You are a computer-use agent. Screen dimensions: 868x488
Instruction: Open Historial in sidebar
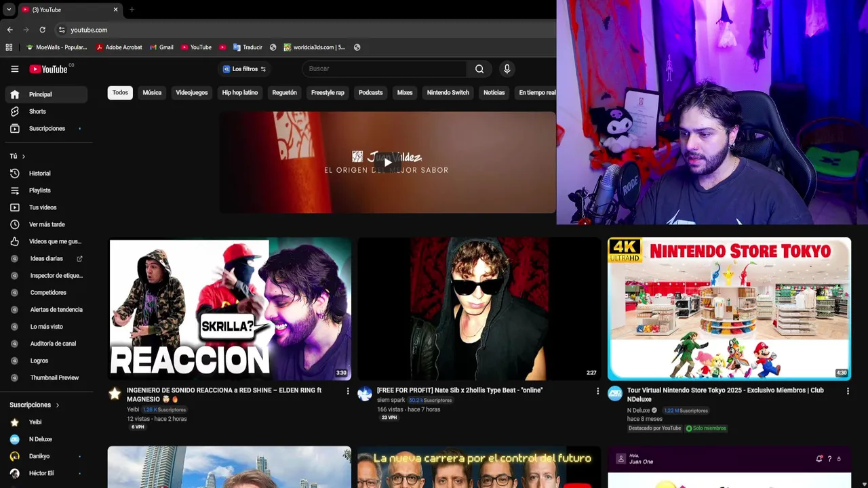[x=46, y=174]
